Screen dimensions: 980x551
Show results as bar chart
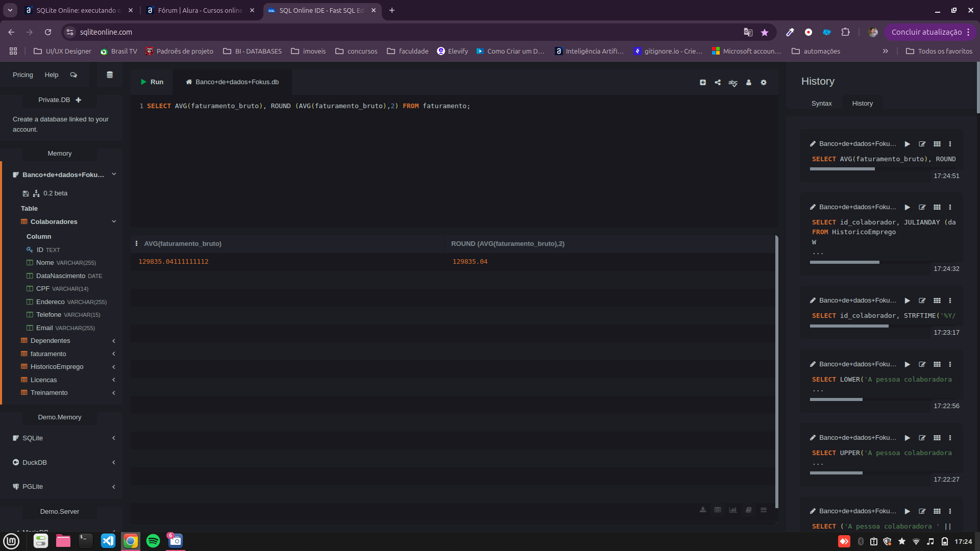(733, 510)
